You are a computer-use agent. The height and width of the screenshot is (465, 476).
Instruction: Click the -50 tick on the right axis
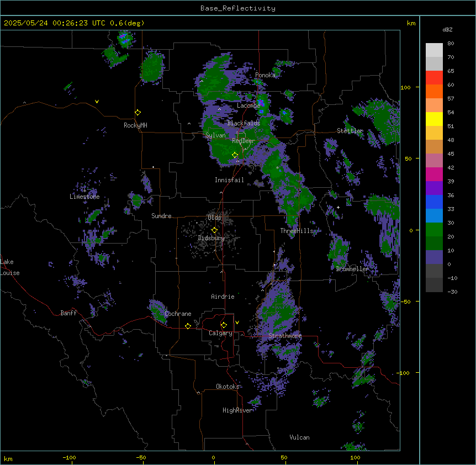click(405, 302)
